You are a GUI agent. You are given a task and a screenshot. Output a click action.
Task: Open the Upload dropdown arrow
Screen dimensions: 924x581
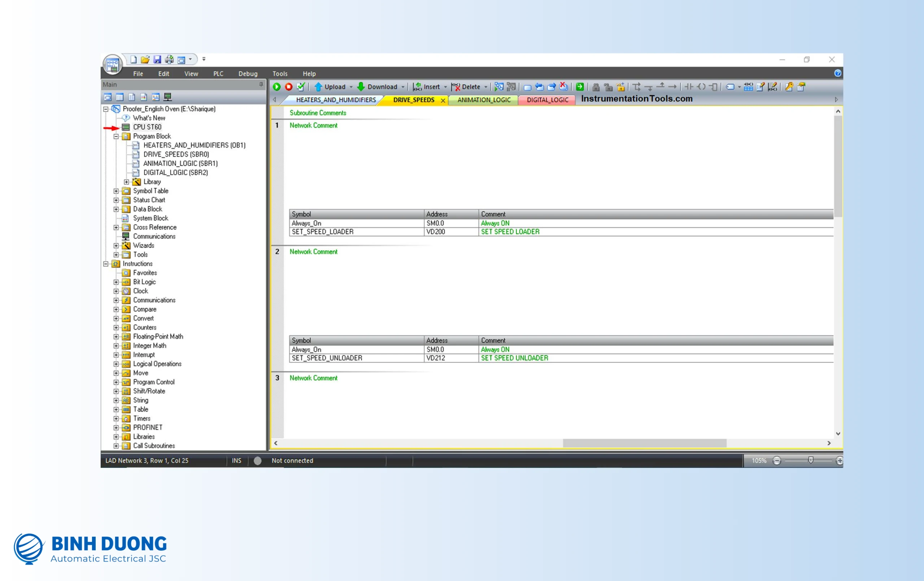[x=351, y=87]
